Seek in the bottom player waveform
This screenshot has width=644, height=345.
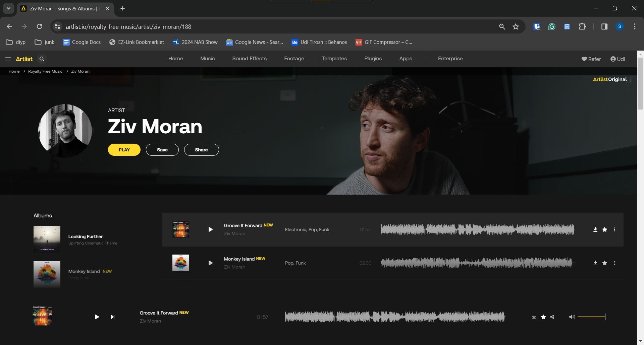[x=395, y=317]
